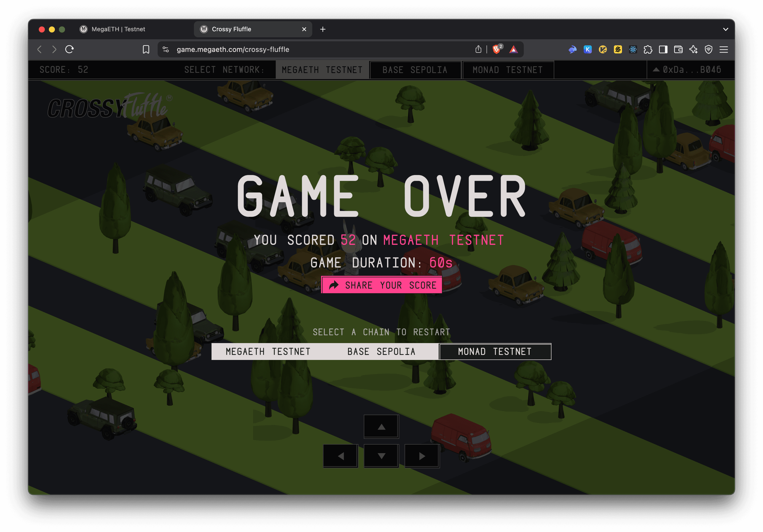Image resolution: width=763 pixels, height=532 pixels.
Task: Open the yellow S extension icon
Action: (x=618, y=50)
